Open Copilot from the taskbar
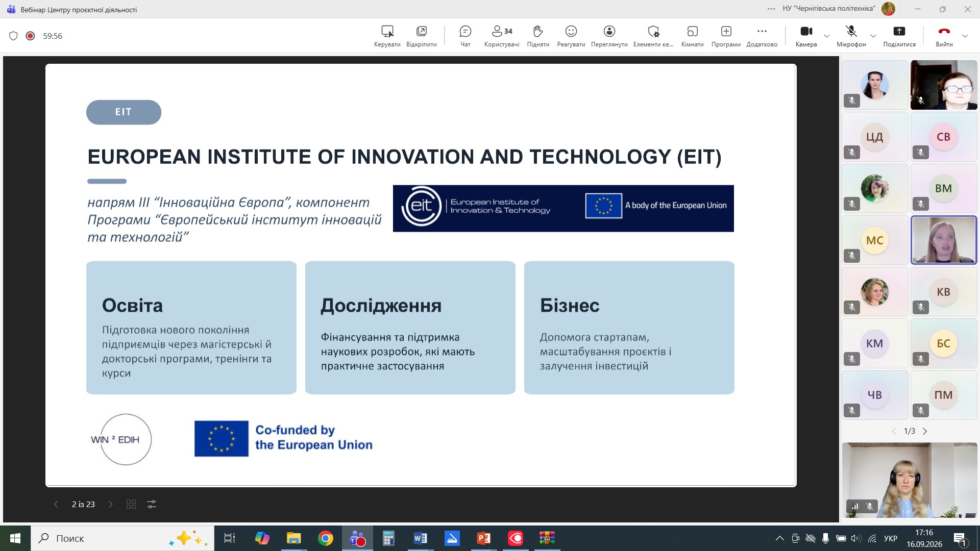This screenshot has width=980, height=551. [262, 538]
